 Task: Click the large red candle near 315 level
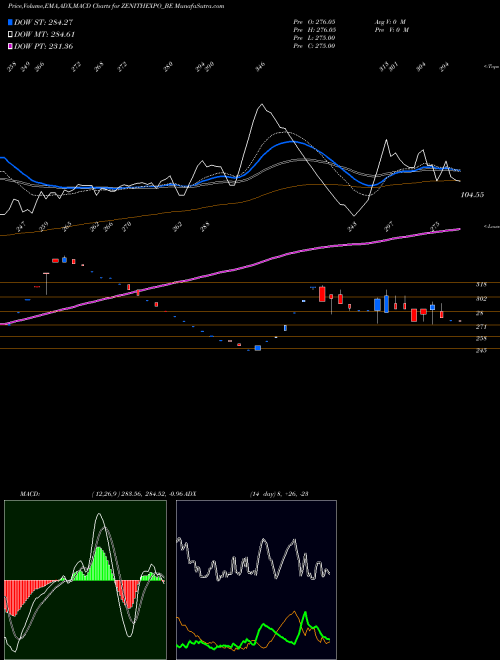[322, 294]
